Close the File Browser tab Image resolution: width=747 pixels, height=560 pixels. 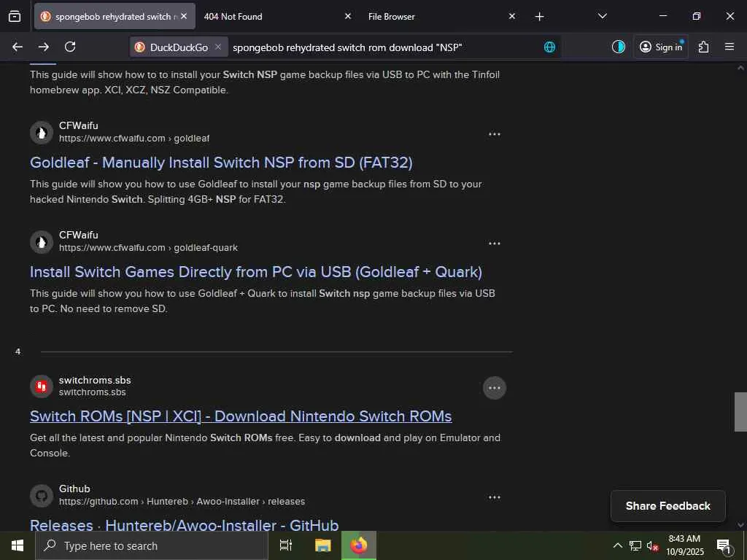[x=511, y=16]
